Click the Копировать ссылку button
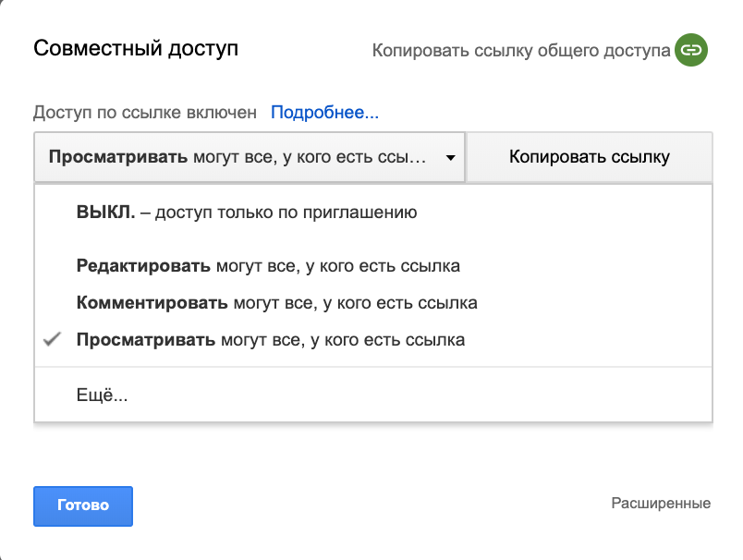 [x=590, y=157]
